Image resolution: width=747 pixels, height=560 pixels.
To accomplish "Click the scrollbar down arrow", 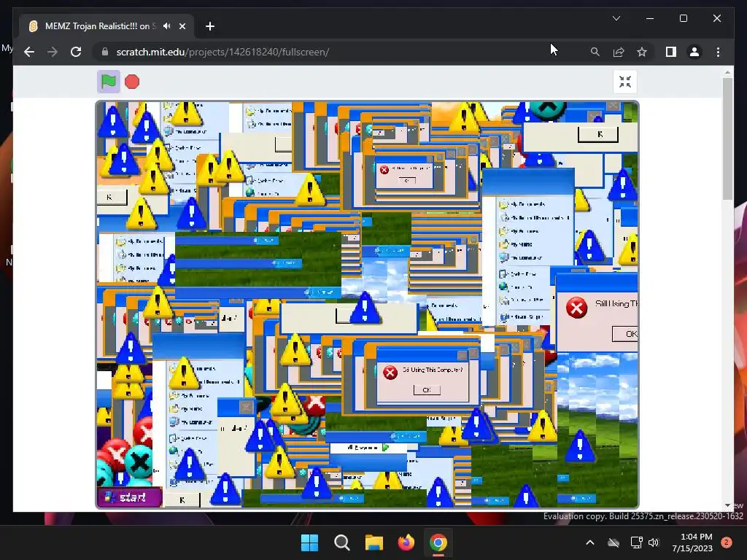I will (x=727, y=505).
